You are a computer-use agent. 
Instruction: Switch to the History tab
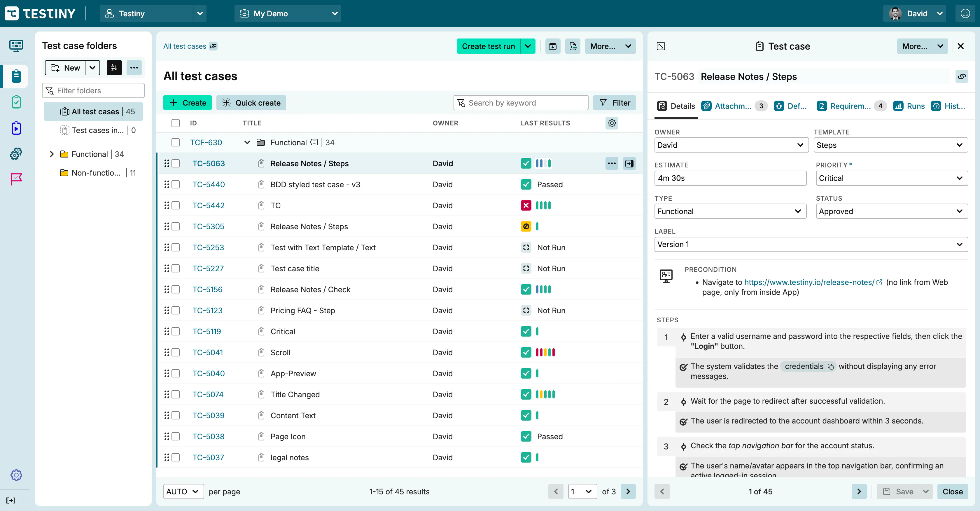(x=948, y=106)
